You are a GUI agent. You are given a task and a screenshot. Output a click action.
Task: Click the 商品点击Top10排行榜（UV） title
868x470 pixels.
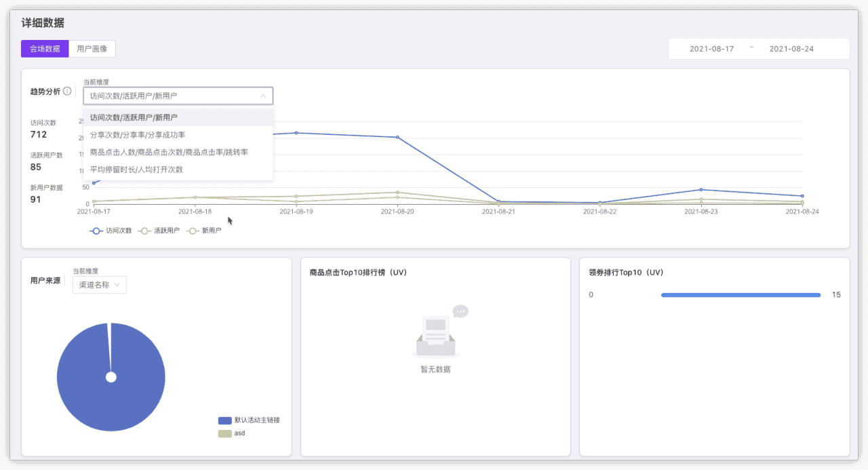click(358, 273)
